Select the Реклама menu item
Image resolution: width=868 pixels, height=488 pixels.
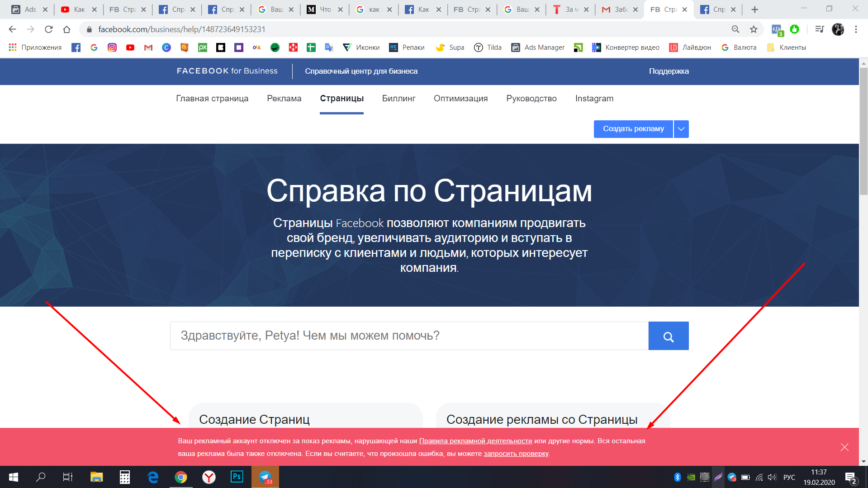pos(284,99)
